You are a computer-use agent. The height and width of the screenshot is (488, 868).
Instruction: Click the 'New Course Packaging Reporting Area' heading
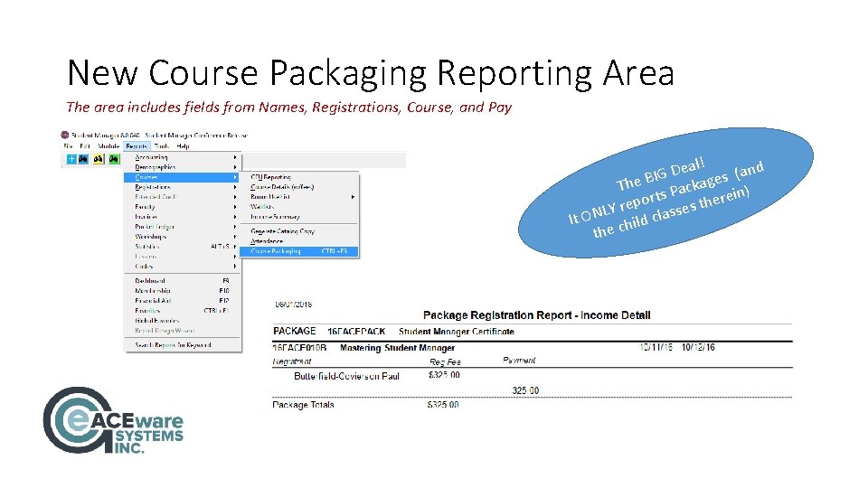click(371, 73)
